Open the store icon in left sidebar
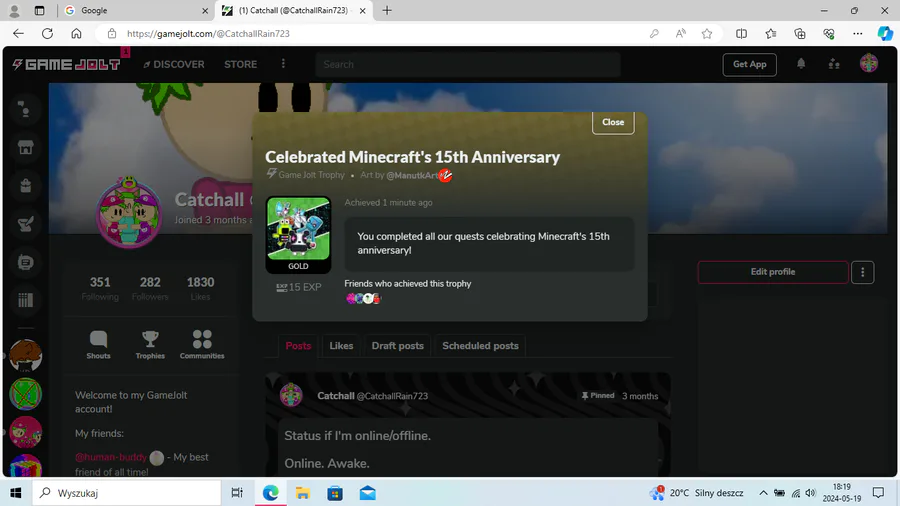Image resolution: width=900 pixels, height=506 pixels. coord(25,147)
